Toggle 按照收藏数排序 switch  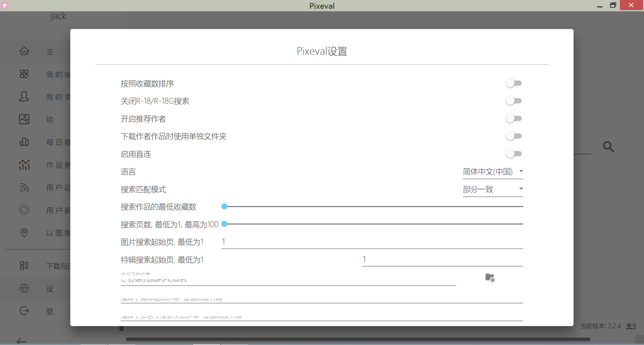(x=514, y=83)
